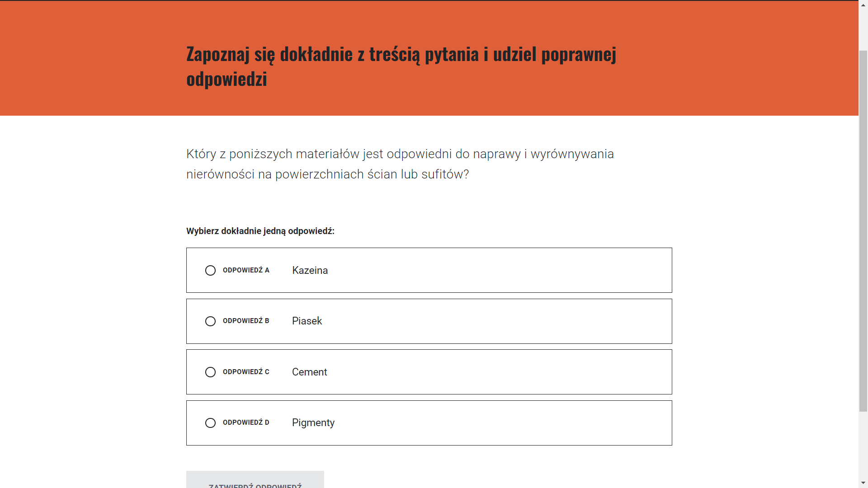Screen dimensions: 868x488
Task: Click the orange page heading banner
Action: click(x=429, y=59)
